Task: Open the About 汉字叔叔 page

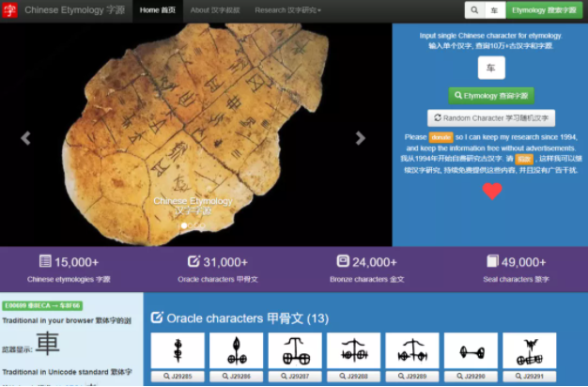Action: [x=214, y=10]
